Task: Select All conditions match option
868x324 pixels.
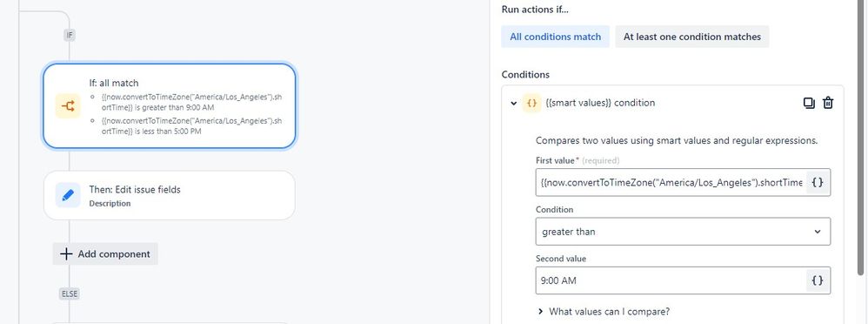Action: pos(555,37)
